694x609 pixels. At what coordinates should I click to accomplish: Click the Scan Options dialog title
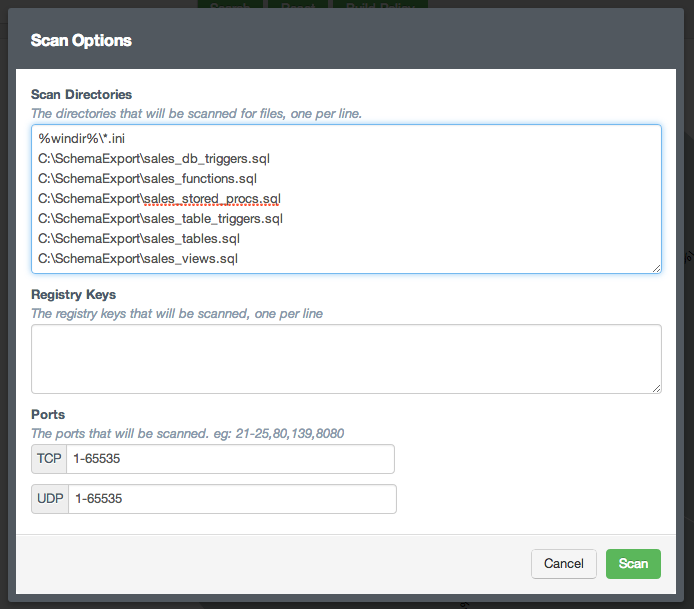tap(81, 41)
